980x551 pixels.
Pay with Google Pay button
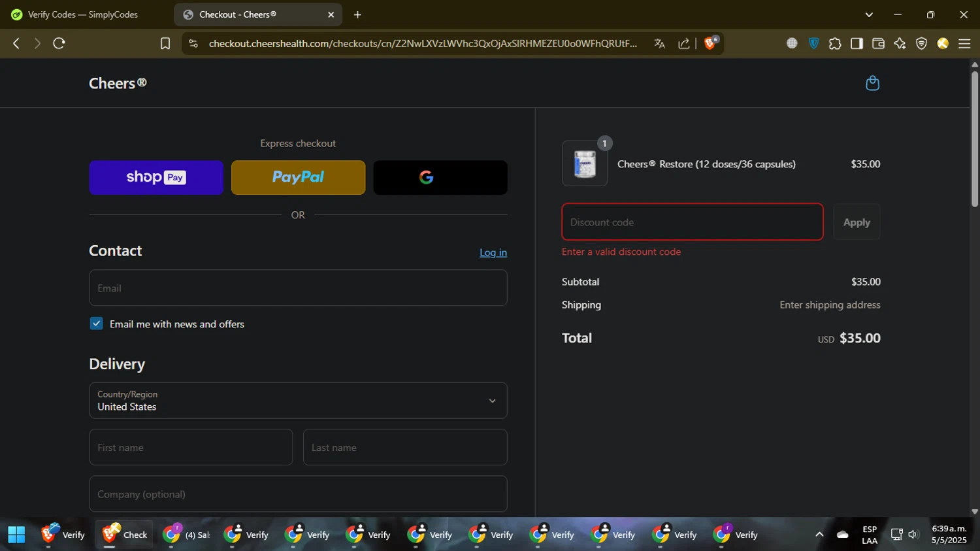tap(440, 177)
